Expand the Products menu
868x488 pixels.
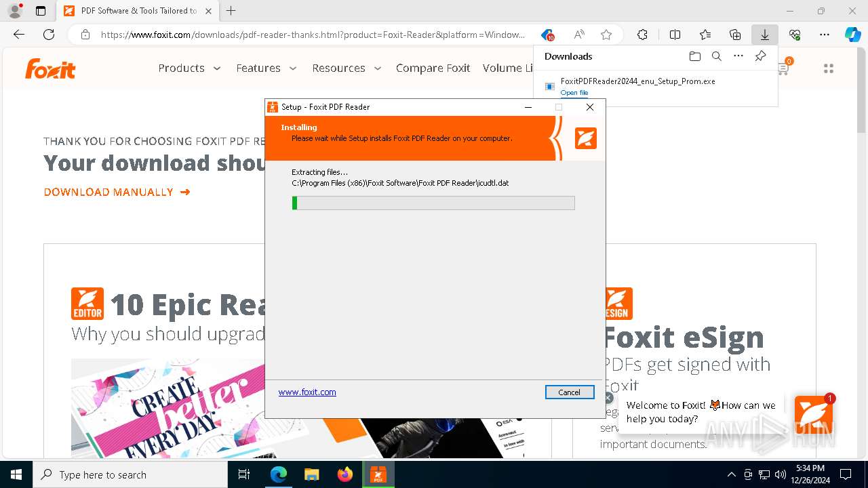pyautogui.click(x=189, y=68)
